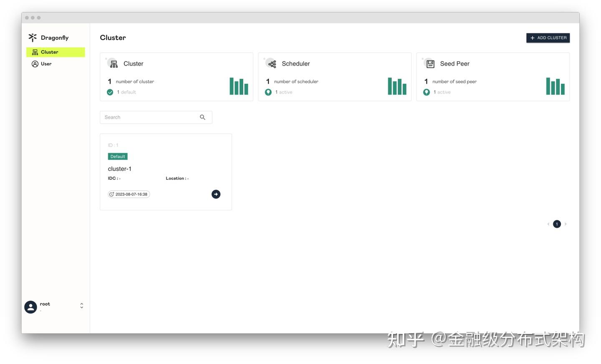Screen dimensions: 601x364
Task: Click the 2023-08-07-16:38 timestamp chip
Action: click(129, 194)
